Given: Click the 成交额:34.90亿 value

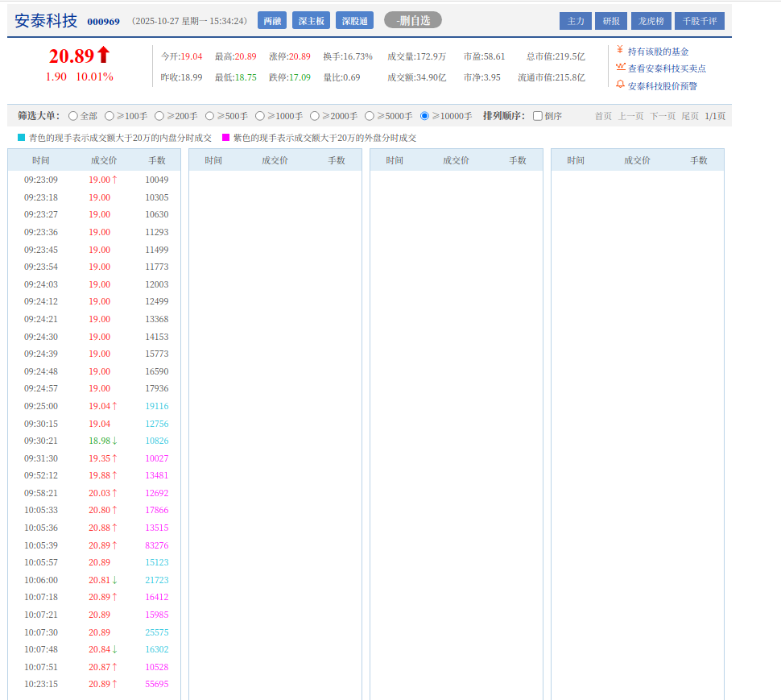Looking at the screenshot, I should click(x=417, y=77).
